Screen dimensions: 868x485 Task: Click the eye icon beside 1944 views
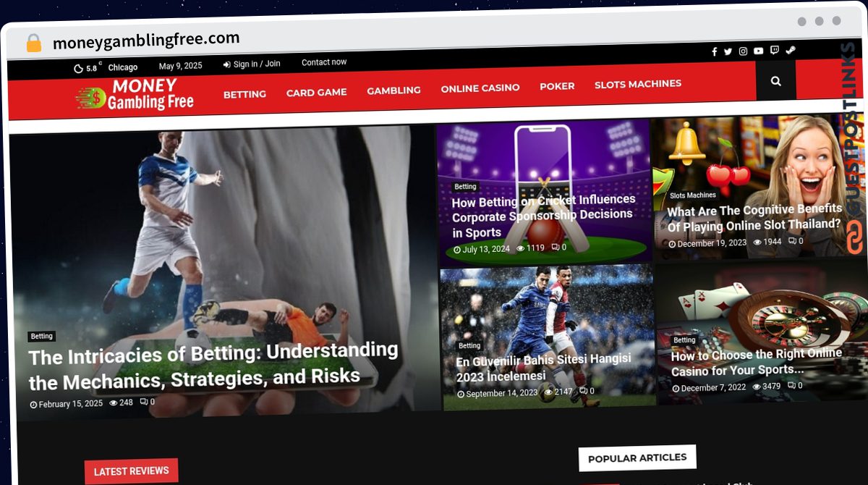click(x=757, y=242)
